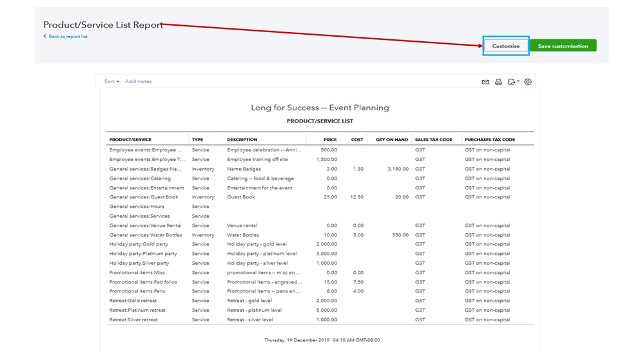Click Employee training off site description

pyautogui.click(x=257, y=160)
